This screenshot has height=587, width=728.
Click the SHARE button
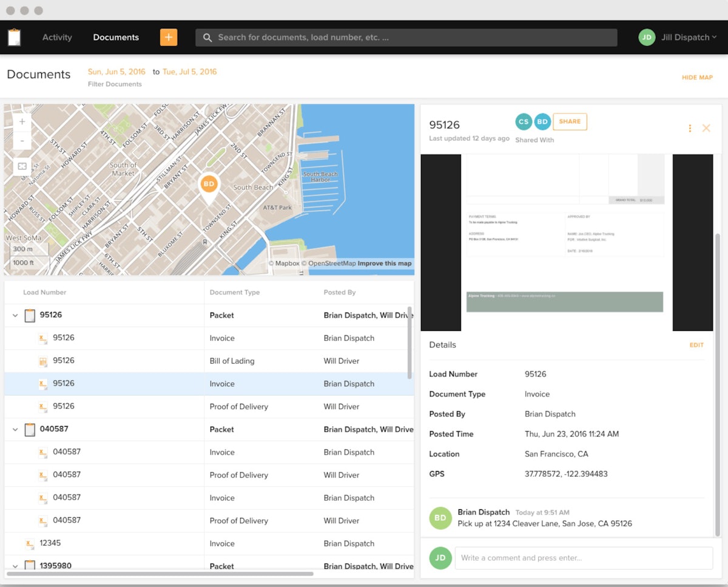coord(570,121)
